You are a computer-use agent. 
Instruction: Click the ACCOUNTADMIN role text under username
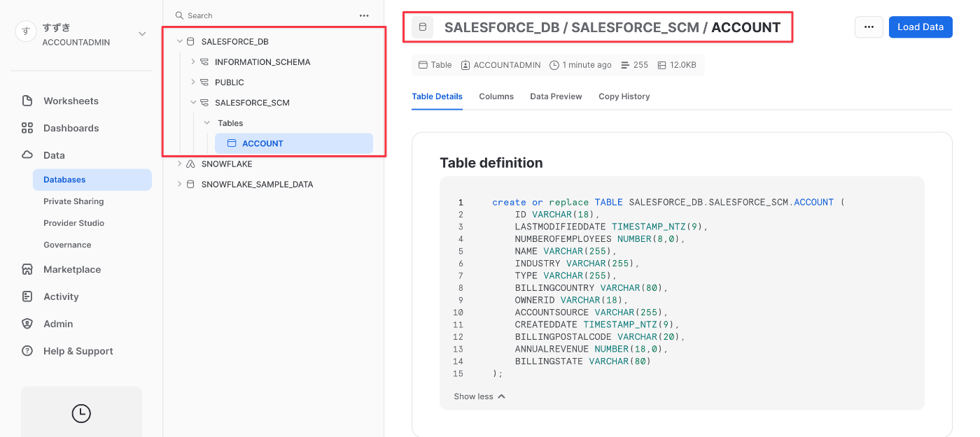(76, 42)
